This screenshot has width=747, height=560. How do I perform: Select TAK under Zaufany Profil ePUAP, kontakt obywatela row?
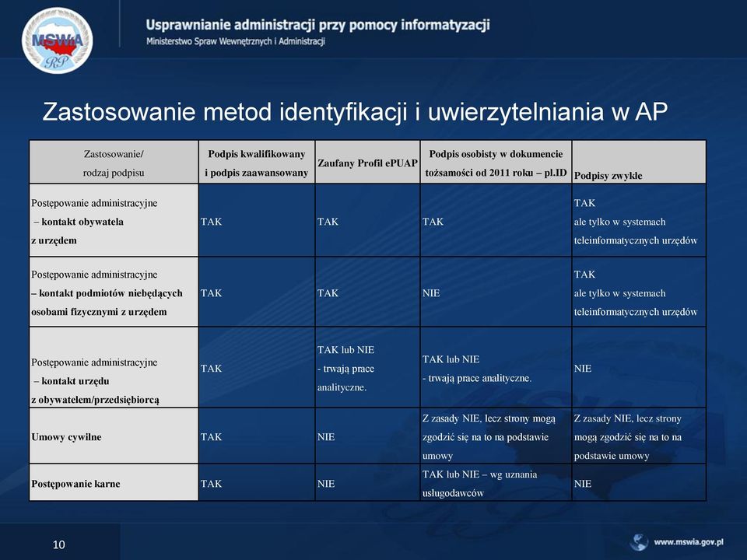pyautogui.click(x=328, y=222)
